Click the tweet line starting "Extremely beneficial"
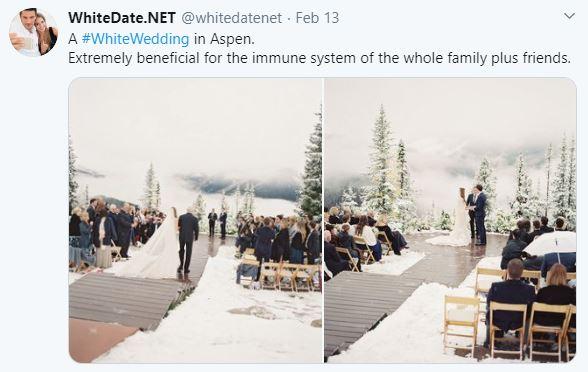 (319, 58)
